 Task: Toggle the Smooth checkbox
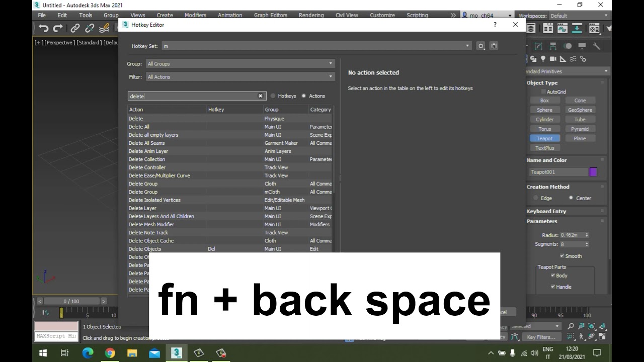[562, 256]
